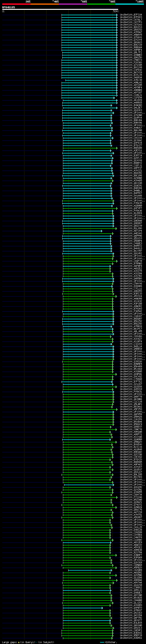The image size is (146, 644).
Task: Select hit label UniRef100_P05436
Action: coord(131,211)
